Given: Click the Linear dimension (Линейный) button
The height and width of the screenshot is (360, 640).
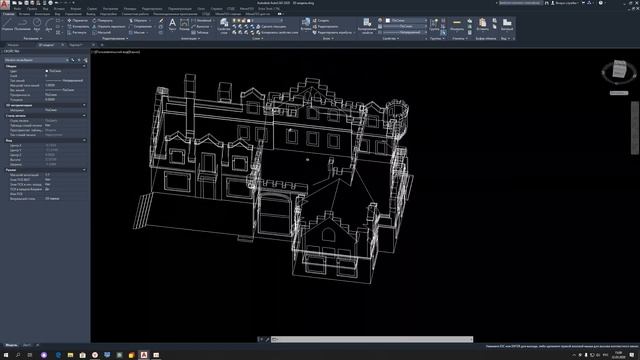Looking at the screenshot, I should tap(202, 20).
